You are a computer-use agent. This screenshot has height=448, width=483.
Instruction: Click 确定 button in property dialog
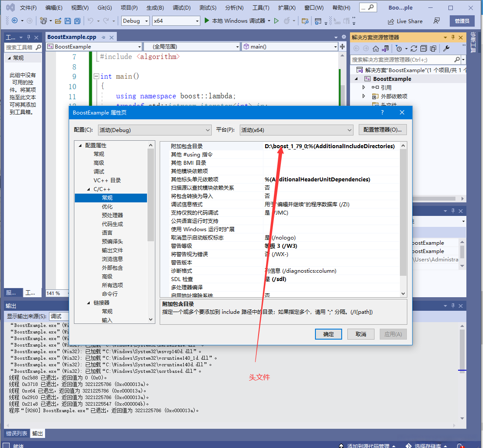click(329, 334)
